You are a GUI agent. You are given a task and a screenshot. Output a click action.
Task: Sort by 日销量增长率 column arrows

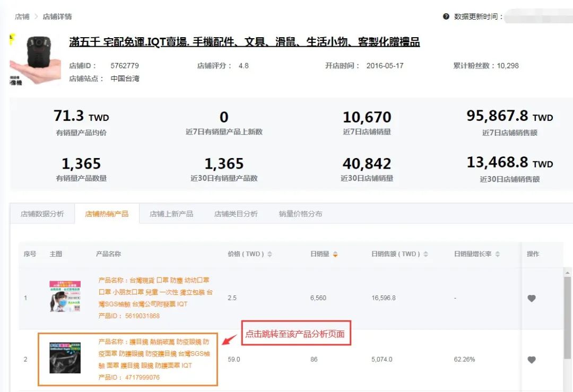click(x=497, y=254)
